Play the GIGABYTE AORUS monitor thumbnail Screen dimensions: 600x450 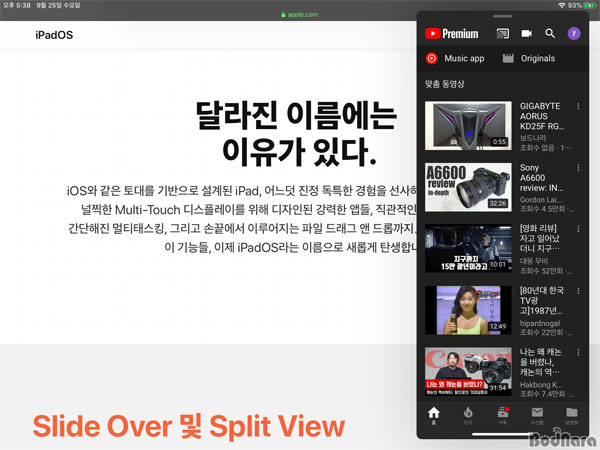(468, 126)
